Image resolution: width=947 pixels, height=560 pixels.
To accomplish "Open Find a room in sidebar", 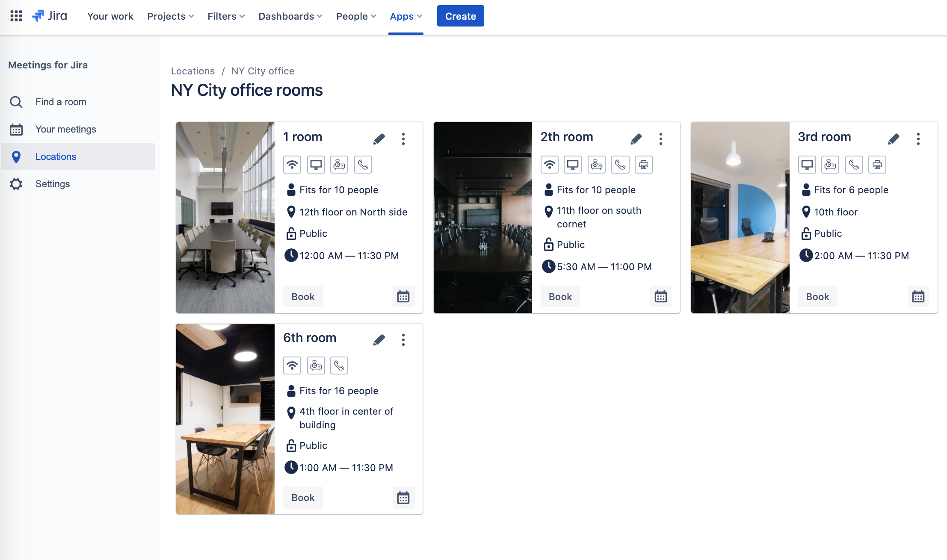I will click(61, 102).
